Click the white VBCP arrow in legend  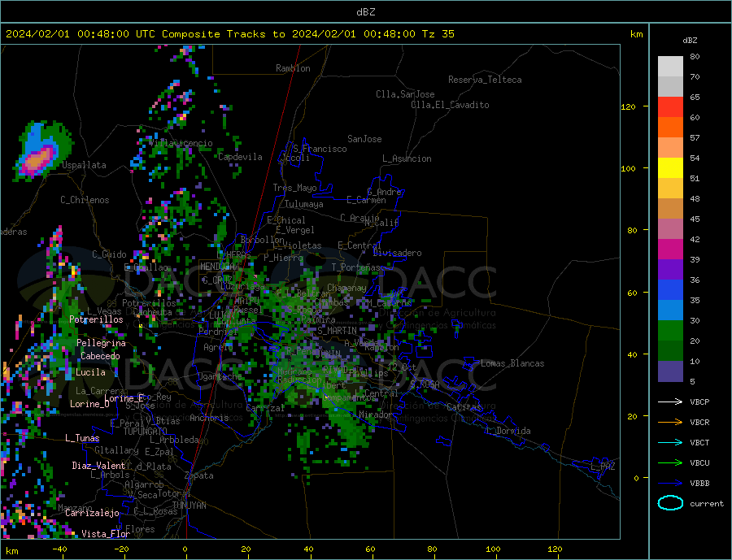click(670, 402)
